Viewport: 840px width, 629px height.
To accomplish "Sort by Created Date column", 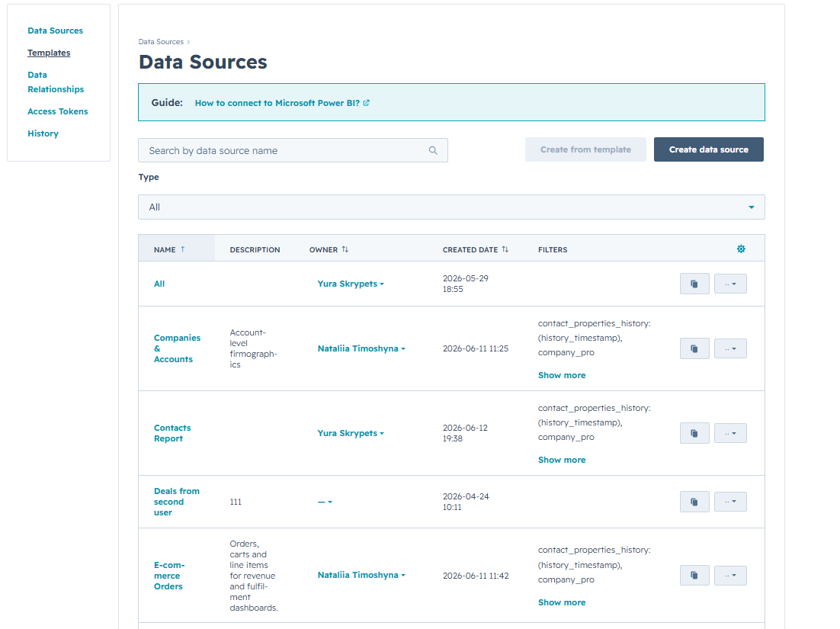I will (505, 249).
